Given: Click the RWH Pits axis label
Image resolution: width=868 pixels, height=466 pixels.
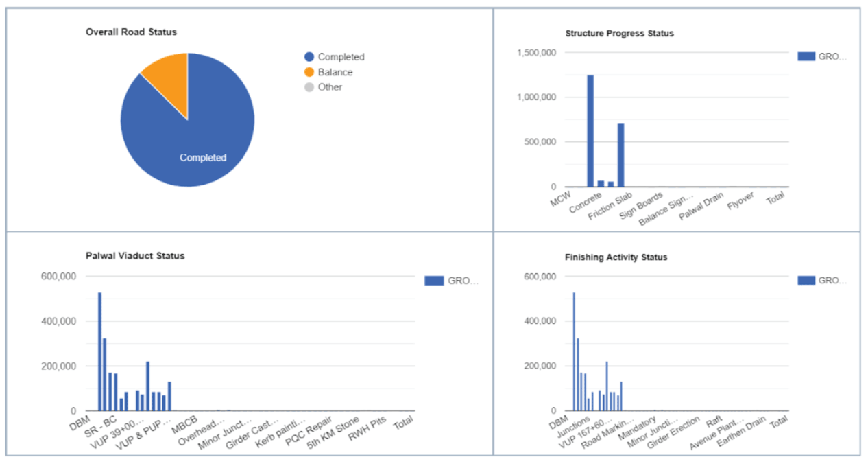Looking at the screenshot, I should pyautogui.click(x=367, y=428).
